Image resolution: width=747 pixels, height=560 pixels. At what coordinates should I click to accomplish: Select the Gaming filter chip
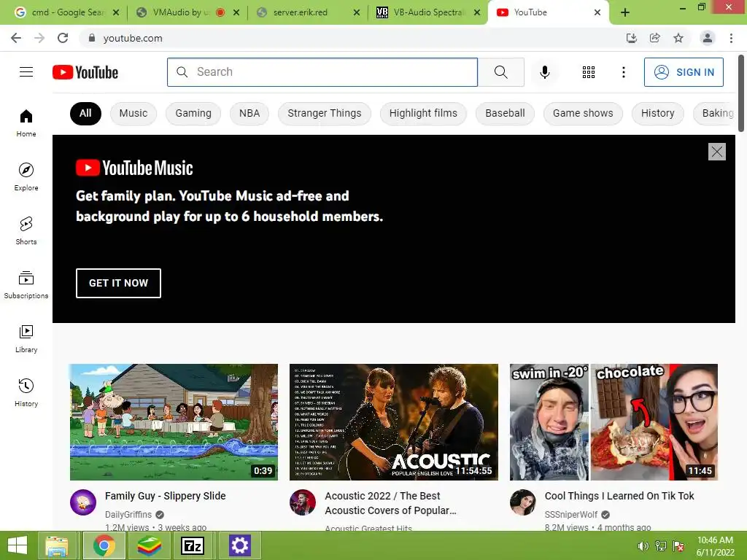tap(193, 113)
